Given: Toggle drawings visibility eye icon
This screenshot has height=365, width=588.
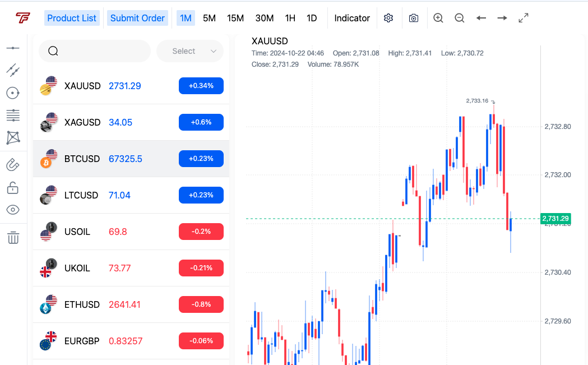Looking at the screenshot, I should tap(13, 210).
